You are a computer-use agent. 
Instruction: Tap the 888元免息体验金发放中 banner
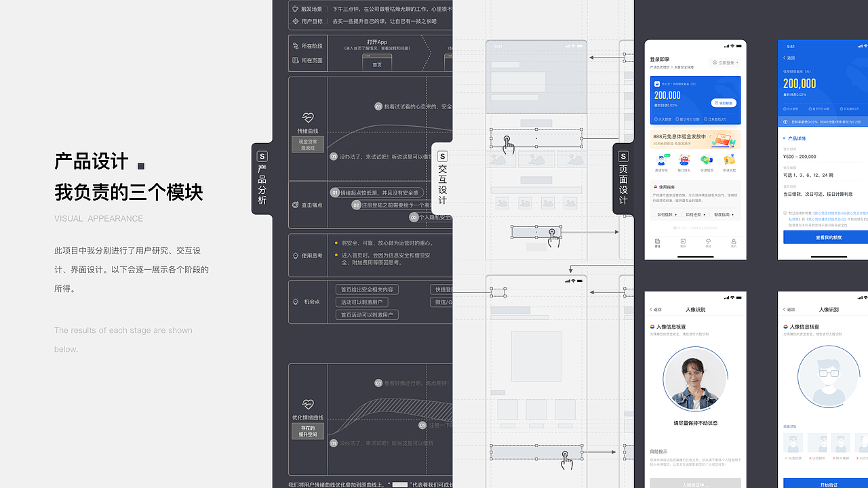click(695, 140)
